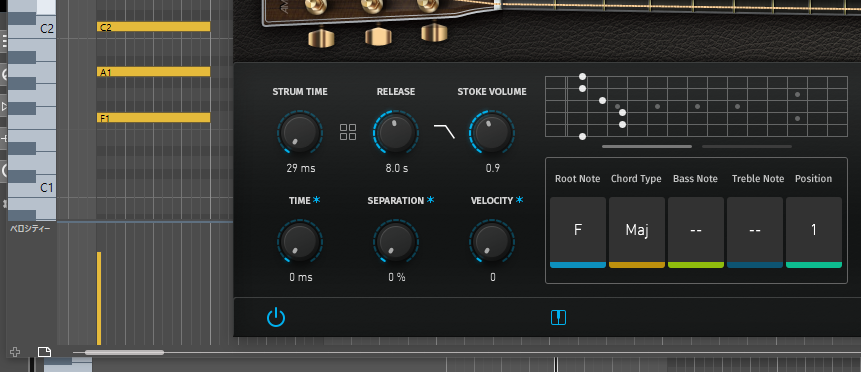
Task: Click the 0.9 stoke volume value
Action: (x=493, y=168)
